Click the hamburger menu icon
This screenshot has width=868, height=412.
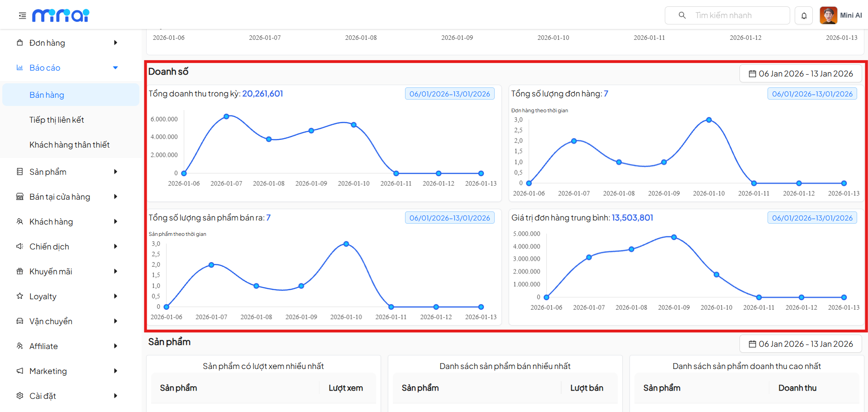pyautogui.click(x=22, y=16)
